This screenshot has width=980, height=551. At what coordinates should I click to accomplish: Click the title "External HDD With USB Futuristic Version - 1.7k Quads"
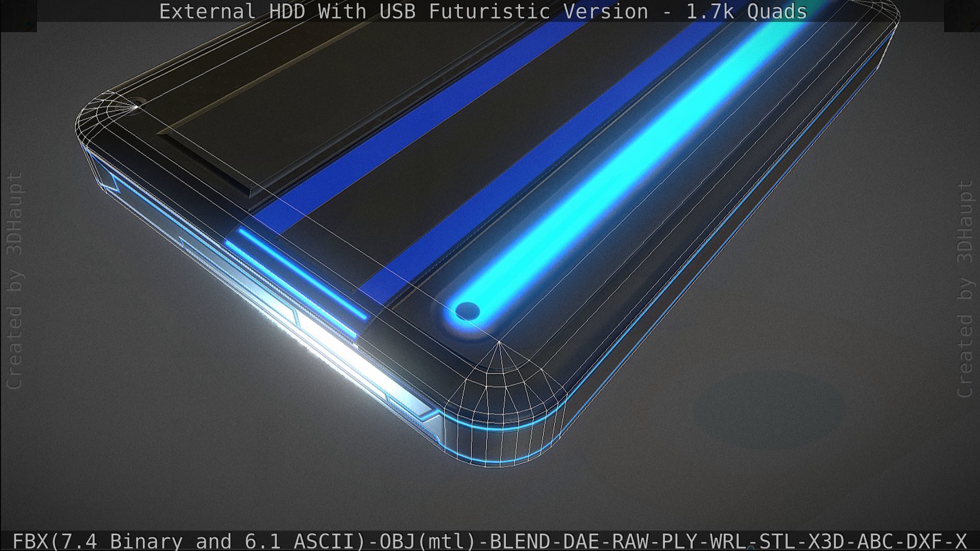(483, 11)
